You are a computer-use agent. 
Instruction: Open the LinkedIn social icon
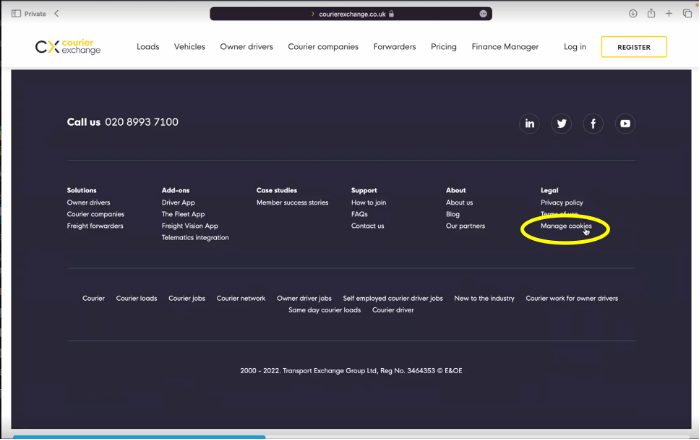tap(529, 124)
